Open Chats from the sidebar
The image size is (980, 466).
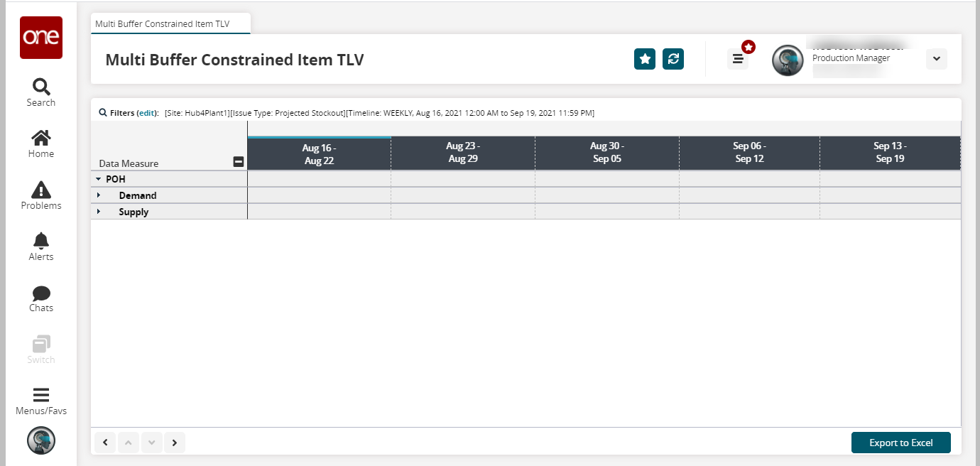click(41, 299)
